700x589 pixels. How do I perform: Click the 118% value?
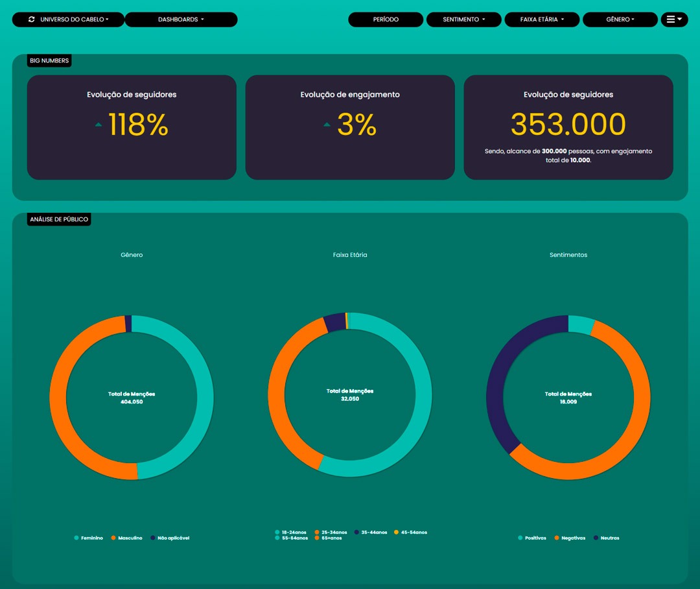pyautogui.click(x=139, y=125)
